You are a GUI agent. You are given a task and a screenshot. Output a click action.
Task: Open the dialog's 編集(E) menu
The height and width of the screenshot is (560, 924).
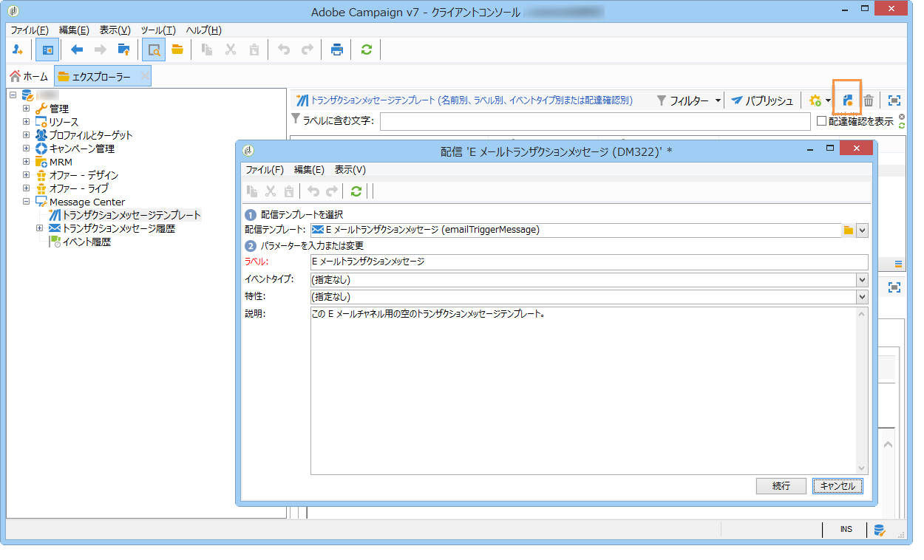pos(309,170)
